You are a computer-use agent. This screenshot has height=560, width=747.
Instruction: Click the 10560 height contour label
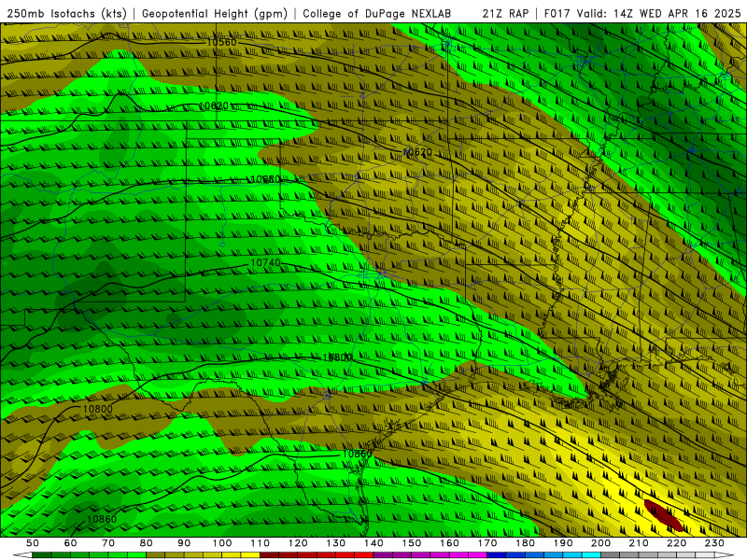221,42
